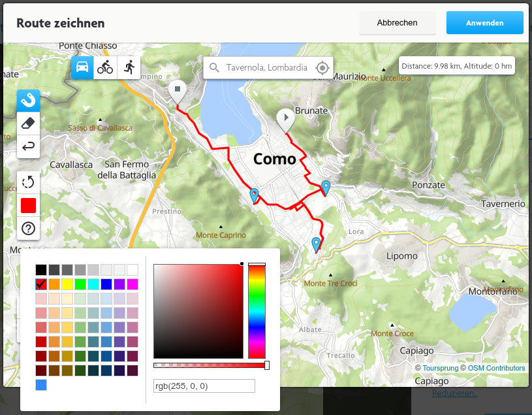Screen dimensions: 532x415
Task: Select car routing mode
Action: point(82,67)
